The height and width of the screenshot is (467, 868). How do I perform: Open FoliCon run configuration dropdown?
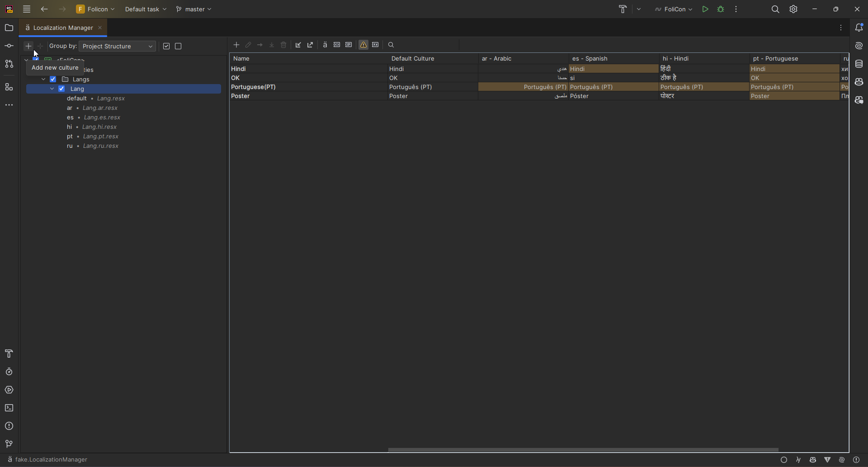[674, 9]
